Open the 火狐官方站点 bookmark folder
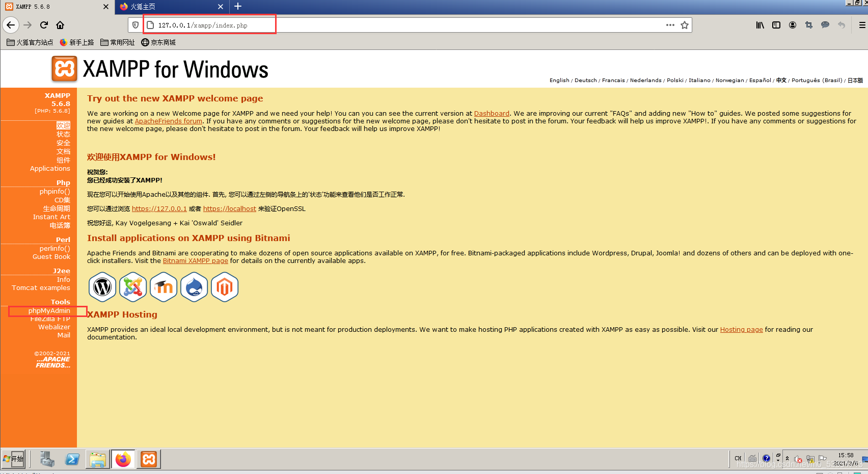 pyautogui.click(x=30, y=42)
